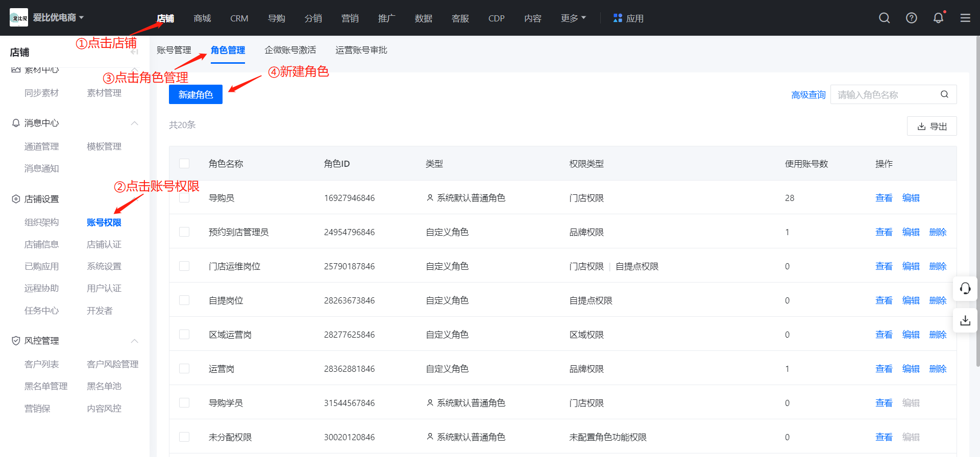Click the floating customer service headset icon
This screenshot has height=457, width=980.
[965, 289]
